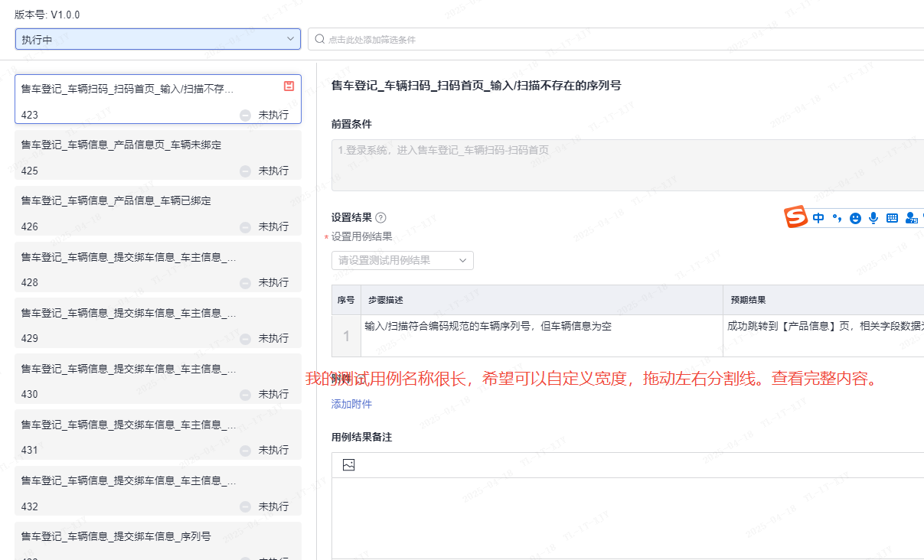The height and width of the screenshot is (560, 924).
Task: Click the user account icon on the IME bar
Action: pos(911,218)
